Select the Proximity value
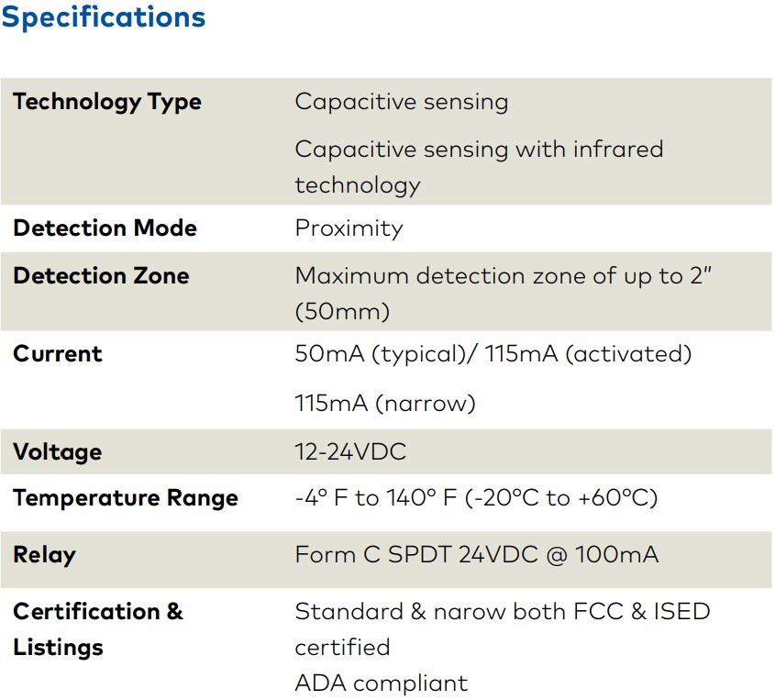This screenshot has width=775, height=700. [349, 228]
